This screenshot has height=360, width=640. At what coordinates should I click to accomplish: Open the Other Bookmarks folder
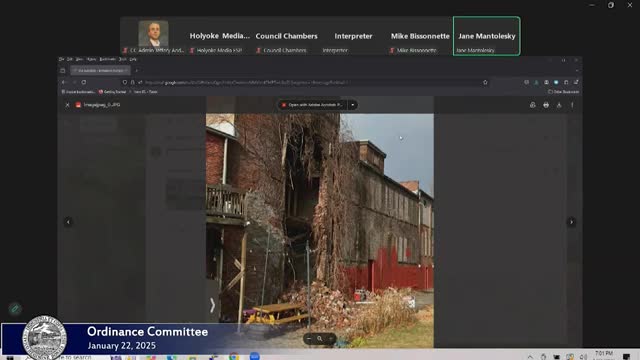click(563, 92)
